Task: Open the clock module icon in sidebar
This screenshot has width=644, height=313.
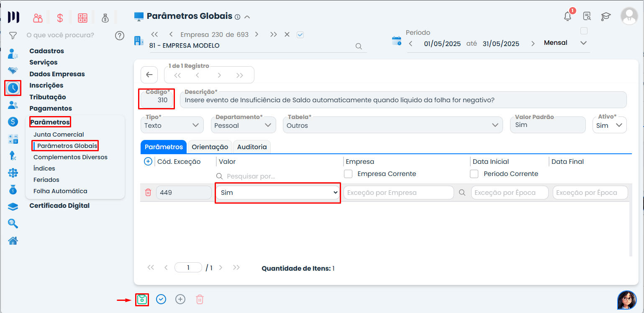Action: tap(13, 88)
